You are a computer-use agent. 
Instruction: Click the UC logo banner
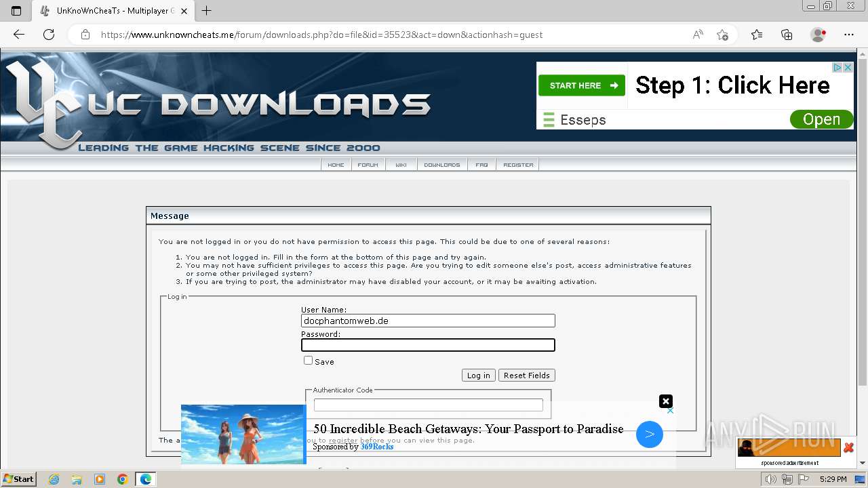(217, 102)
